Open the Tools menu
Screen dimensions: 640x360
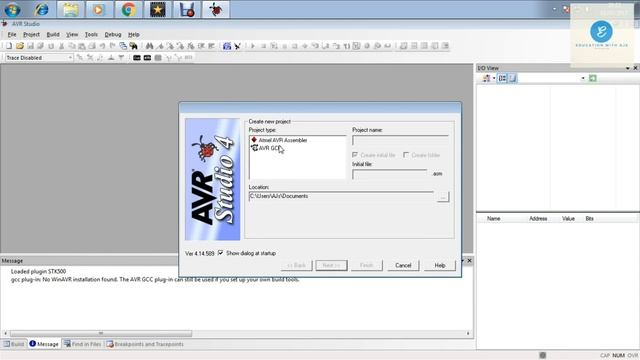pos(91,35)
